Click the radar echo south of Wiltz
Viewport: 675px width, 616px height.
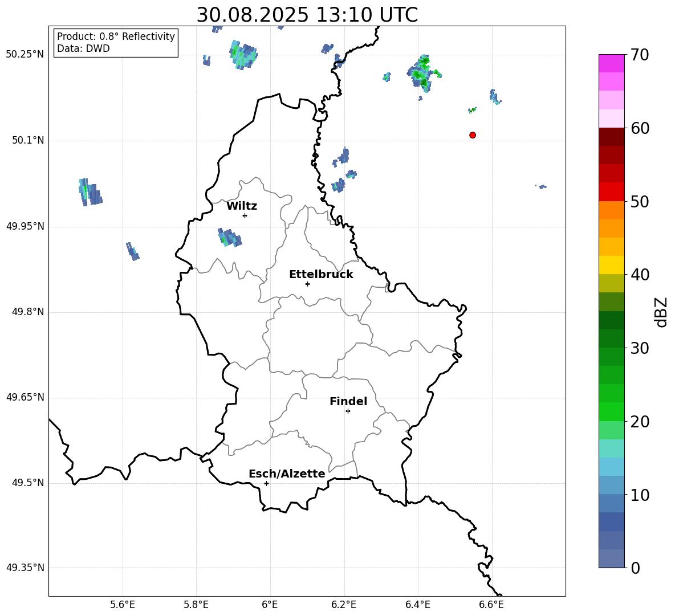229,238
